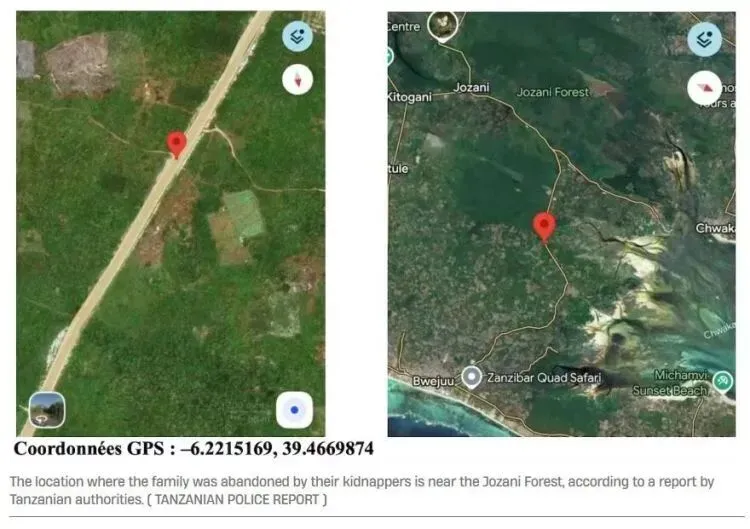This screenshot has height=529, width=750.
Task: Tap the my-location button on left map
Action: (x=295, y=410)
